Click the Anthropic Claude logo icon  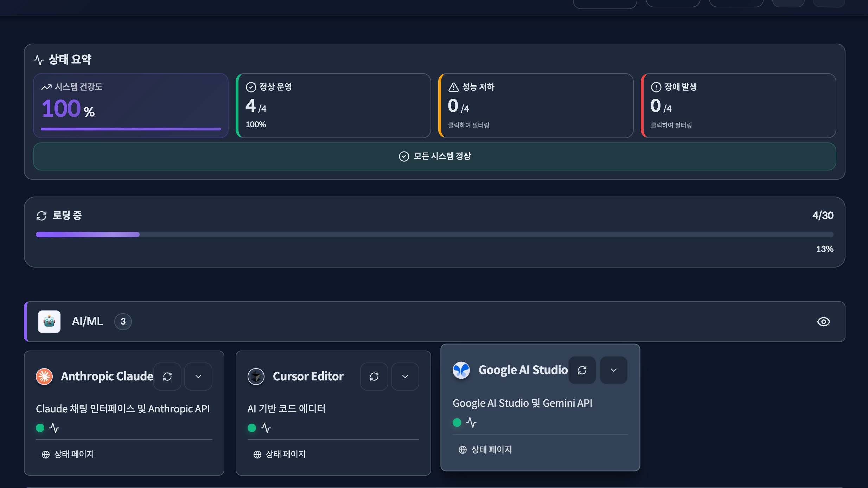[x=44, y=377]
